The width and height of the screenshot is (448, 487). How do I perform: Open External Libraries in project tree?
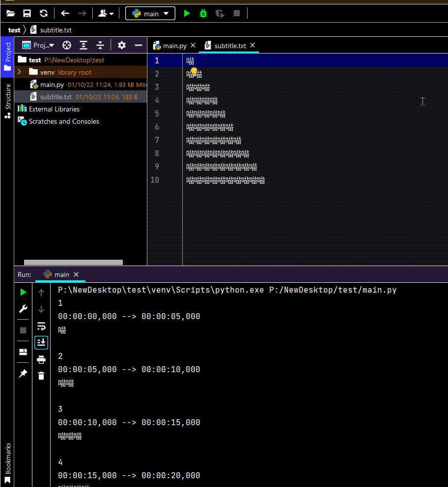click(x=54, y=109)
